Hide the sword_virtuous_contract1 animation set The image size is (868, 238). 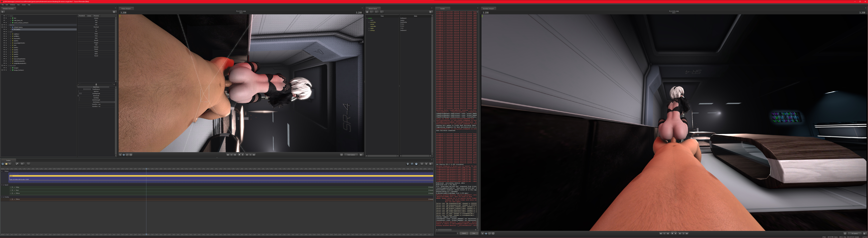pyautogui.click(x=4, y=23)
